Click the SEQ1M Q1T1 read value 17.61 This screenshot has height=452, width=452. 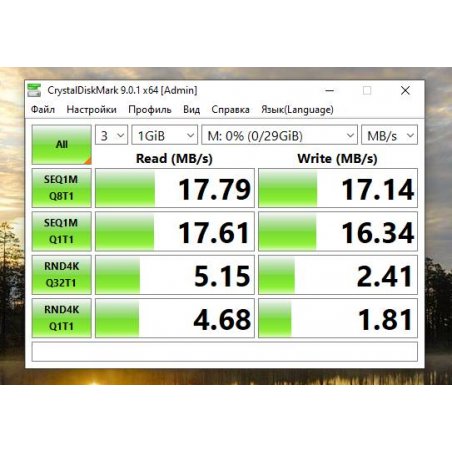click(x=175, y=231)
